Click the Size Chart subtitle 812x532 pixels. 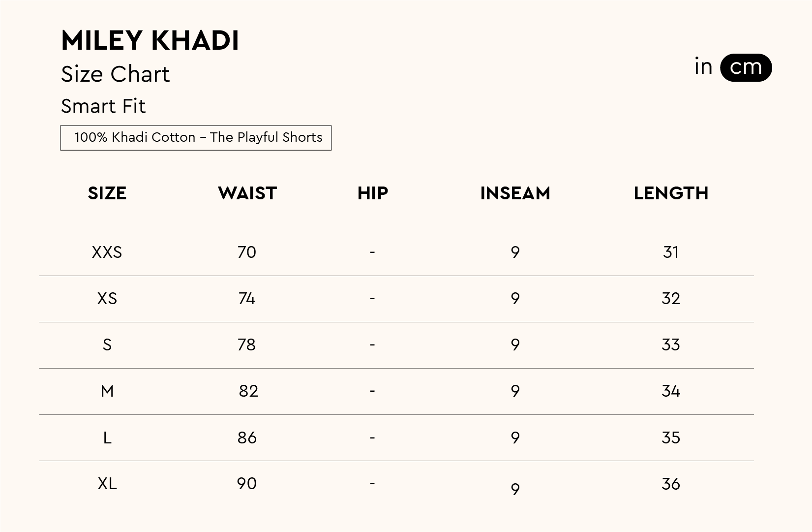115,74
